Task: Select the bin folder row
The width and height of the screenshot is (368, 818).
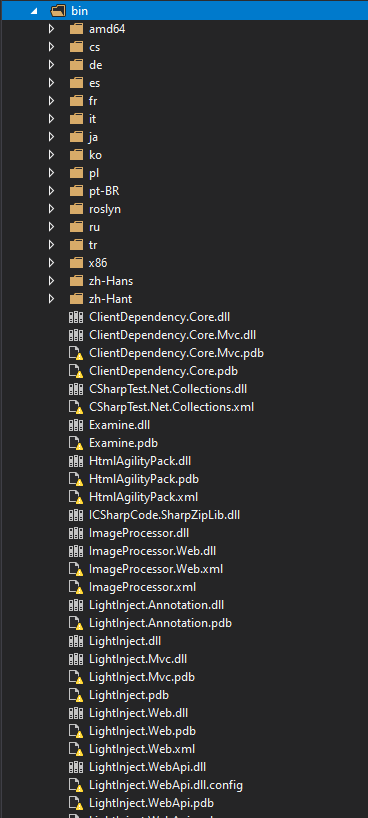Action: click(185, 11)
